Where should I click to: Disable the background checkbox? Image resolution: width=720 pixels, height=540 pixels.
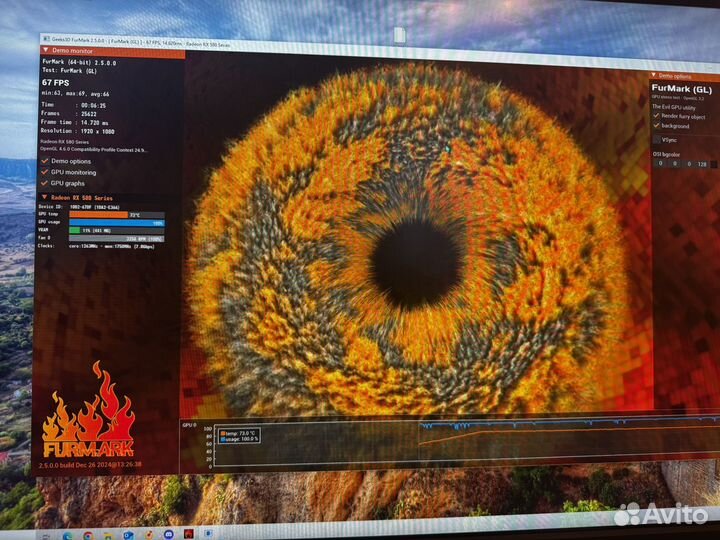pyautogui.click(x=657, y=125)
